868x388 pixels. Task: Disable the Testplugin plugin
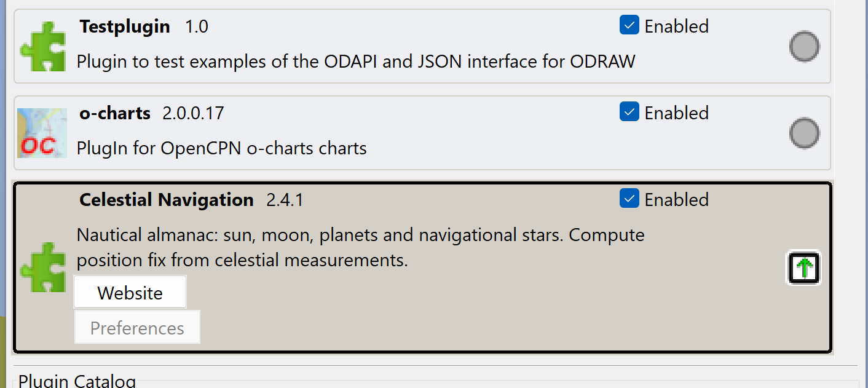pos(629,25)
